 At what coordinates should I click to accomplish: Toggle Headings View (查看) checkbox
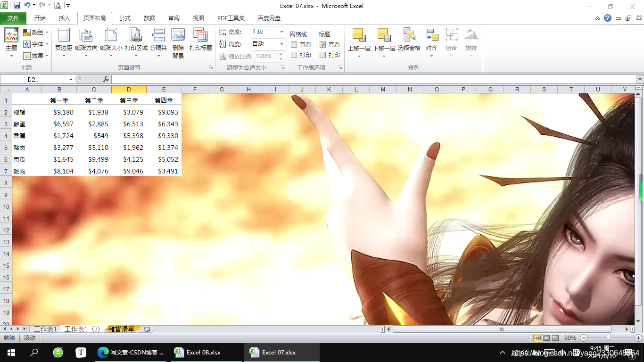322,44
